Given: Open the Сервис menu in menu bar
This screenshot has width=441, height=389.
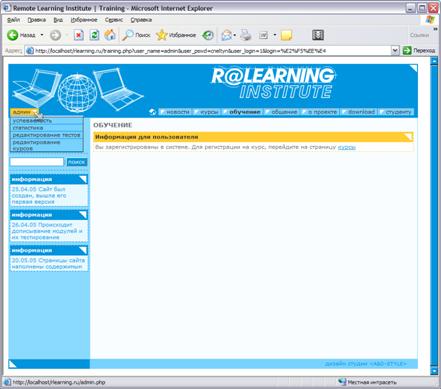Looking at the screenshot, I should [114, 20].
